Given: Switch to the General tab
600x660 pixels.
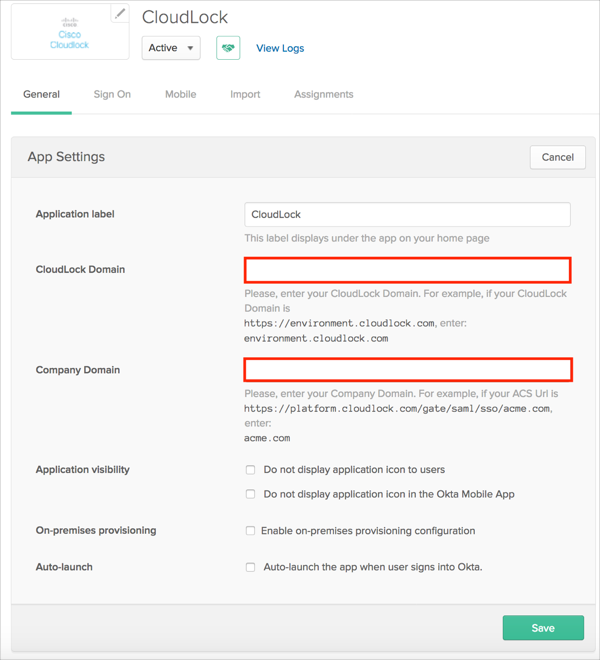Looking at the screenshot, I should point(41,94).
